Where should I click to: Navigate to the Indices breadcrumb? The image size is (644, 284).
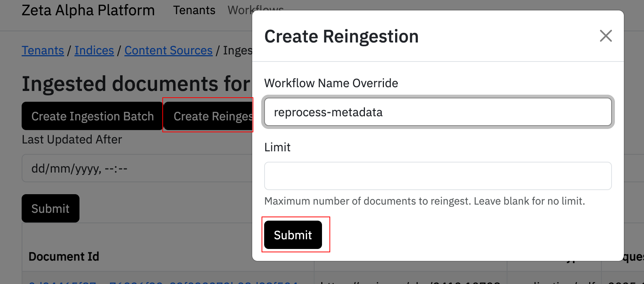point(94,50)
